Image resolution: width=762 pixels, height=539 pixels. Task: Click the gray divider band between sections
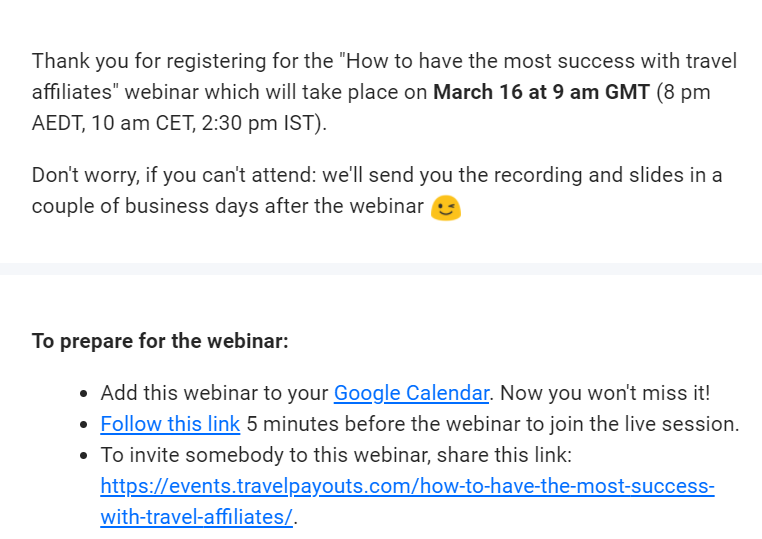(381, 268)
